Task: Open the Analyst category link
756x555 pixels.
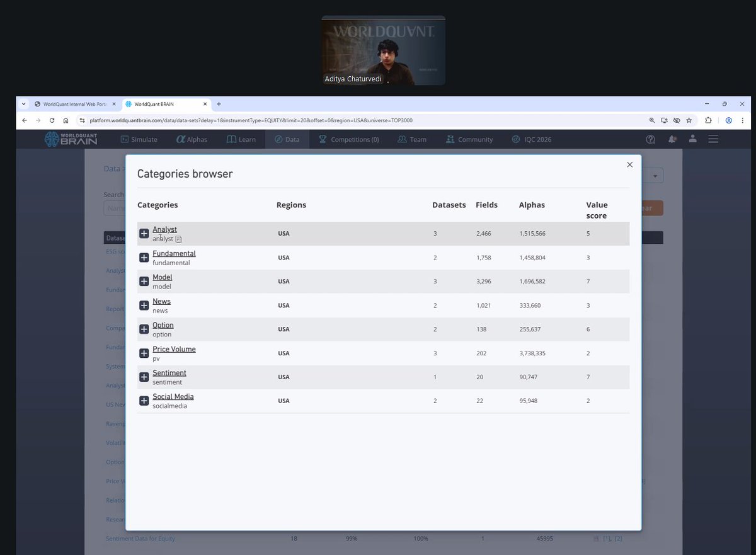Action: tap(164, 229)
